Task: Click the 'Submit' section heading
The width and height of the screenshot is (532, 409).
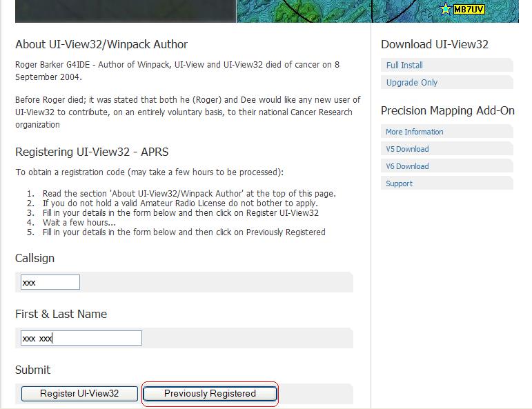Action: [x=32, y=370]
